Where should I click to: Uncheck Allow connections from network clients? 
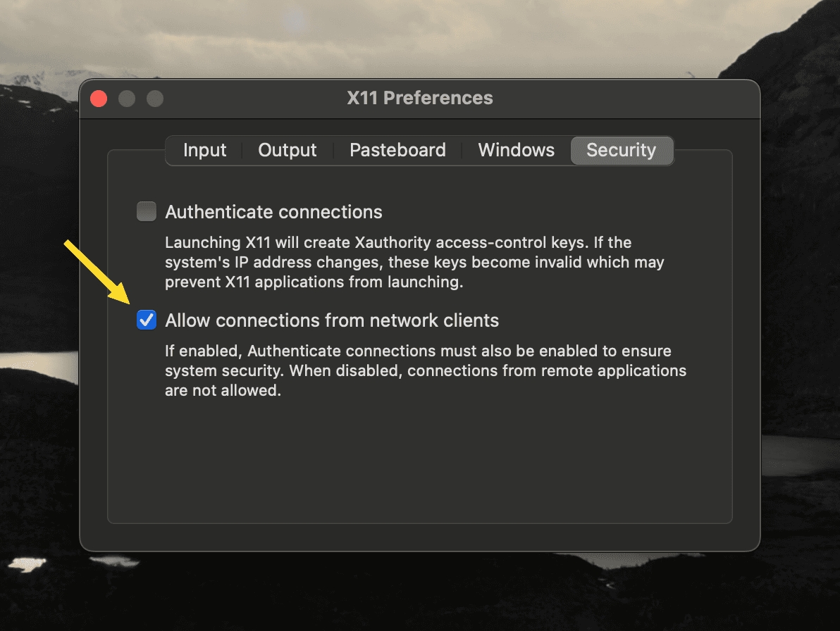point(147,320)
